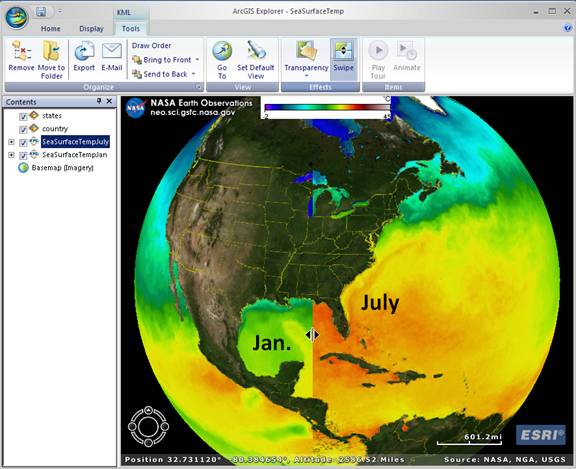This screenshot has height=469, width=576.
Task: Click the states layer diamond icon
Action: (34, 115)
